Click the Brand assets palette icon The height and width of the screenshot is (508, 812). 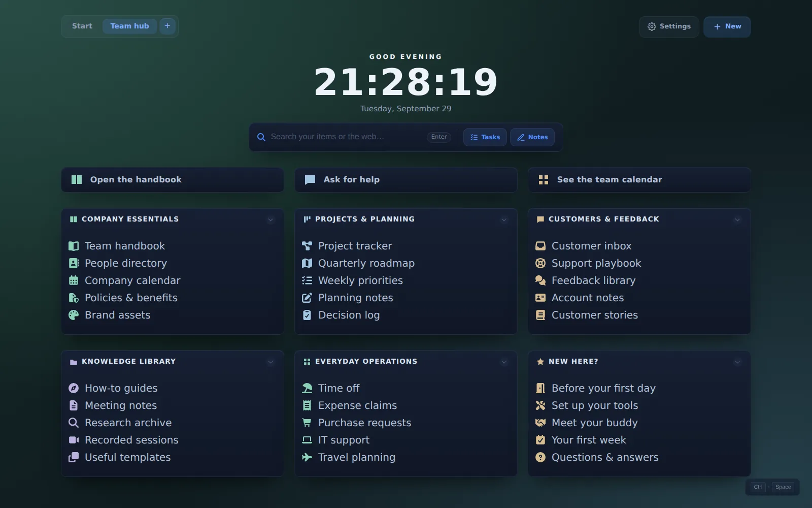(x=74, y=315)
